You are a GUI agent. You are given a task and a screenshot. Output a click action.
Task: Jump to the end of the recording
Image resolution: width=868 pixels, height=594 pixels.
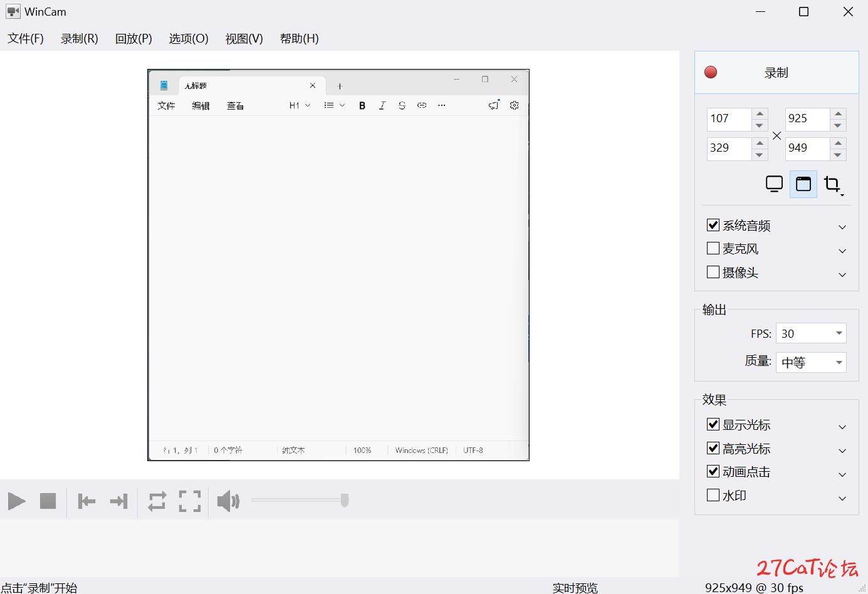pyautogui.click(x=118, y=501)
